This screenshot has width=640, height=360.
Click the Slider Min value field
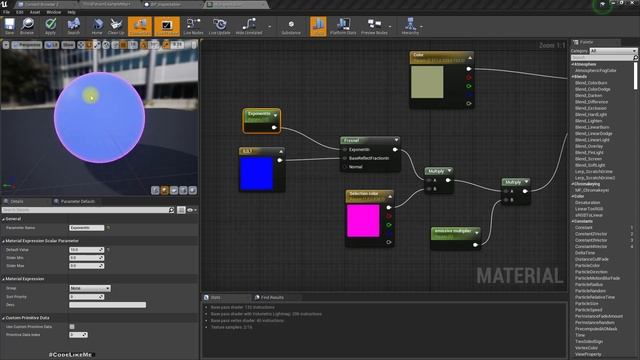point(87,258)
